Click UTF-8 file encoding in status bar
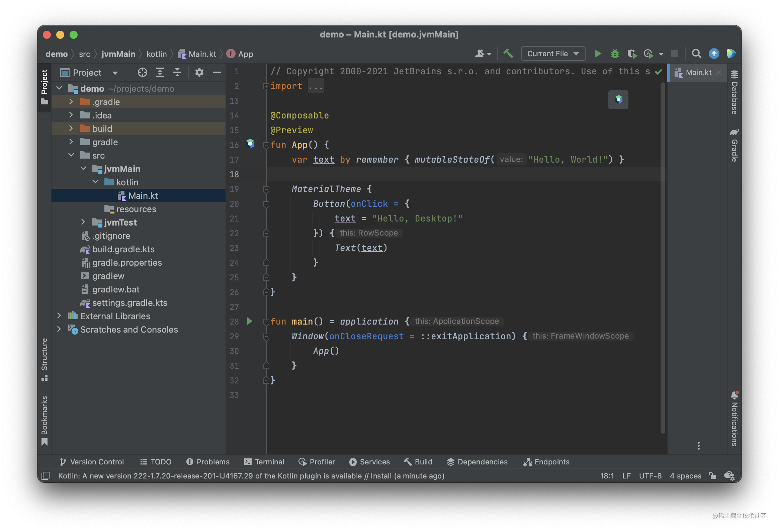Viewport: 779px width, 532px height. (x=650, y=475)
